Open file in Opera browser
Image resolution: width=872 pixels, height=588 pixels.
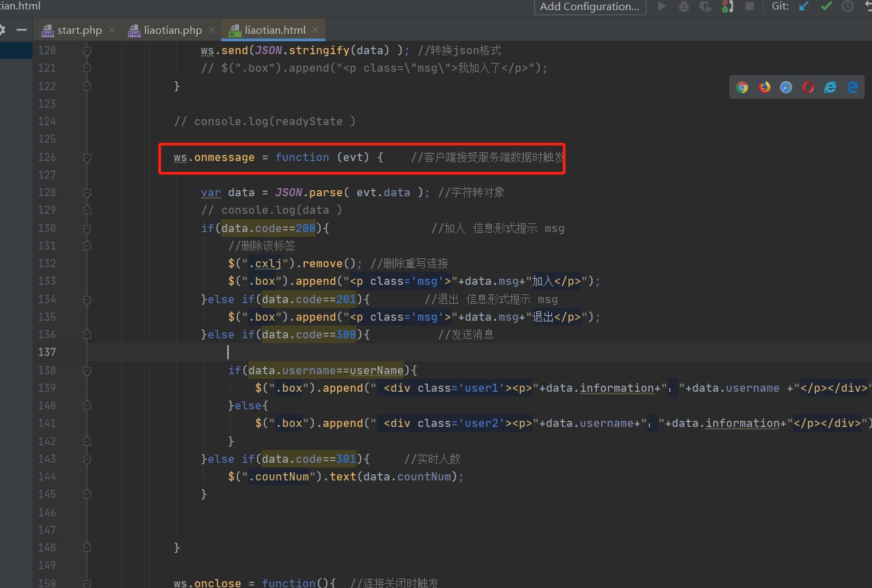point(808,87)
